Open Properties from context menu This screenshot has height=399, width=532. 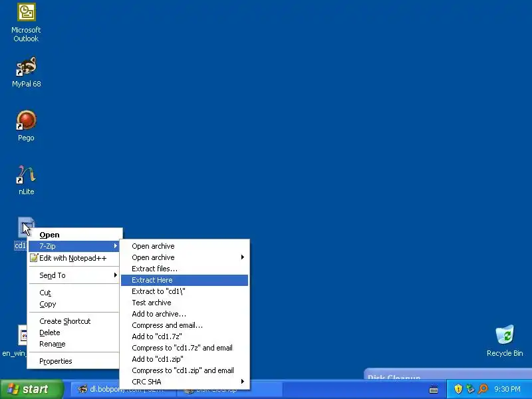pyautogui.click(x=74, y=361)
